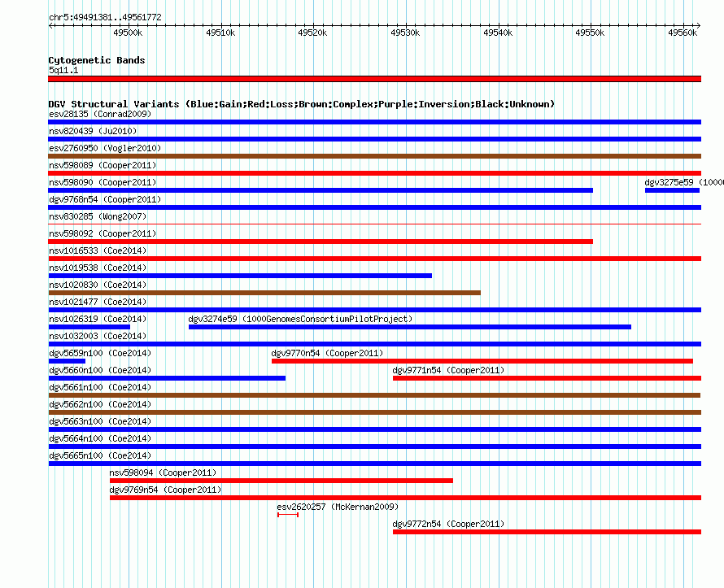
Task: Select the Cytogenetic Bands track title
Action: point(97,60)
